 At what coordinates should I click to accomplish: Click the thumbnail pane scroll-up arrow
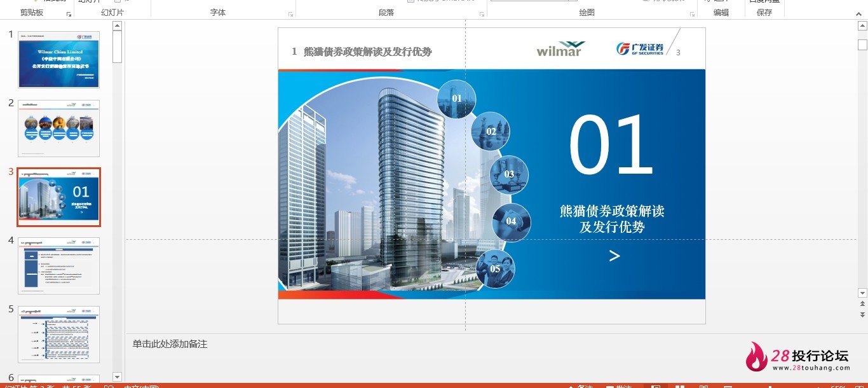[x=117, y=26]
